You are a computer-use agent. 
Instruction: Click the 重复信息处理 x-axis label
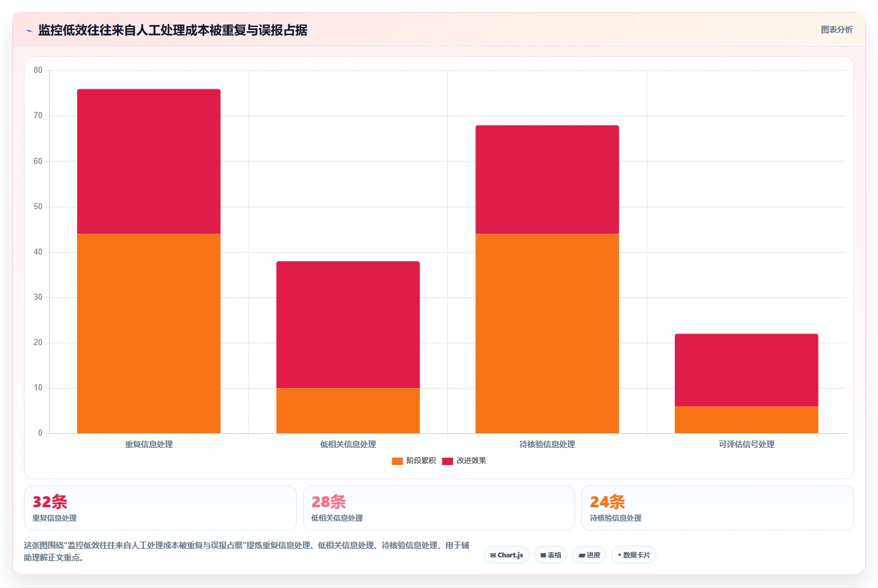click(149, 444)
